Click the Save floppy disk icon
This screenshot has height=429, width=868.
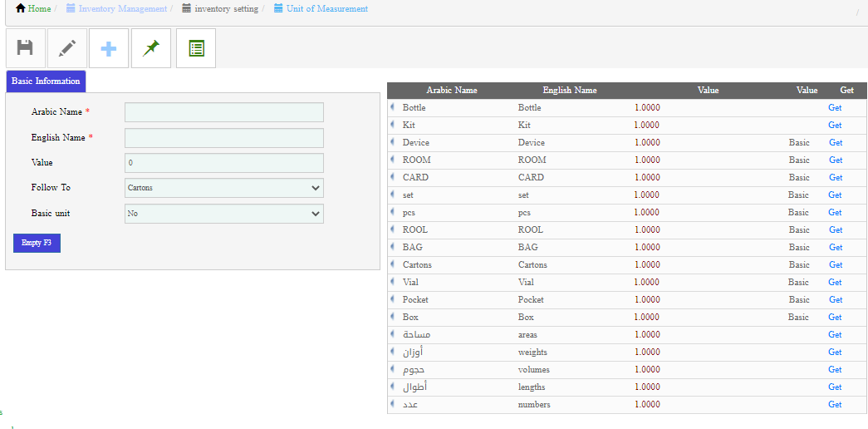(x=26, y=48)
